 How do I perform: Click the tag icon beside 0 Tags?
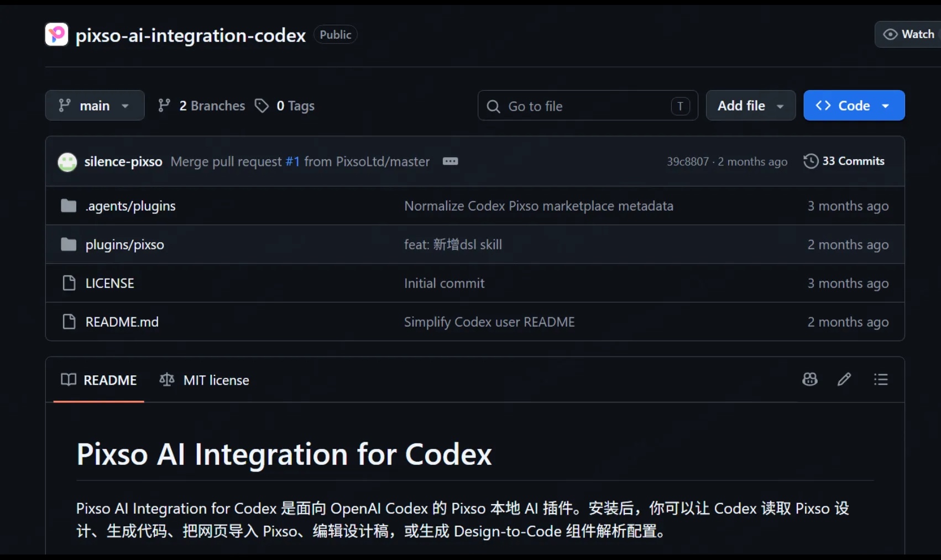click(262, 106)
